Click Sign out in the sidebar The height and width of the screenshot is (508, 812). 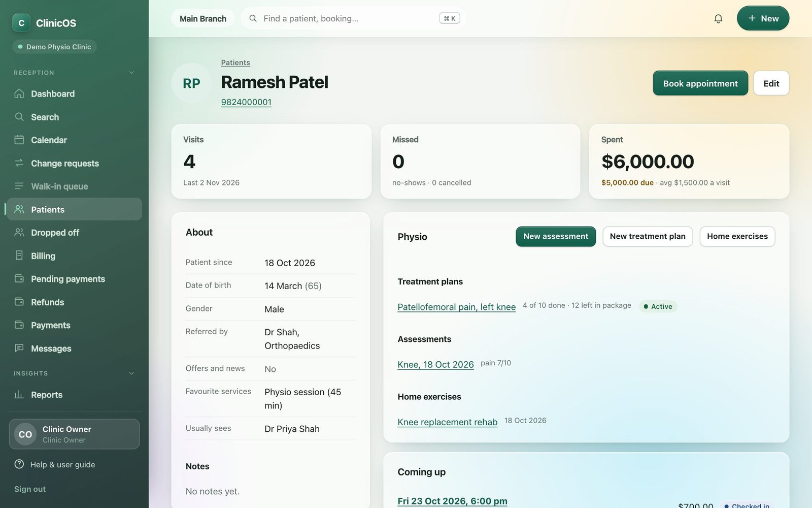[x=30, y=489]
